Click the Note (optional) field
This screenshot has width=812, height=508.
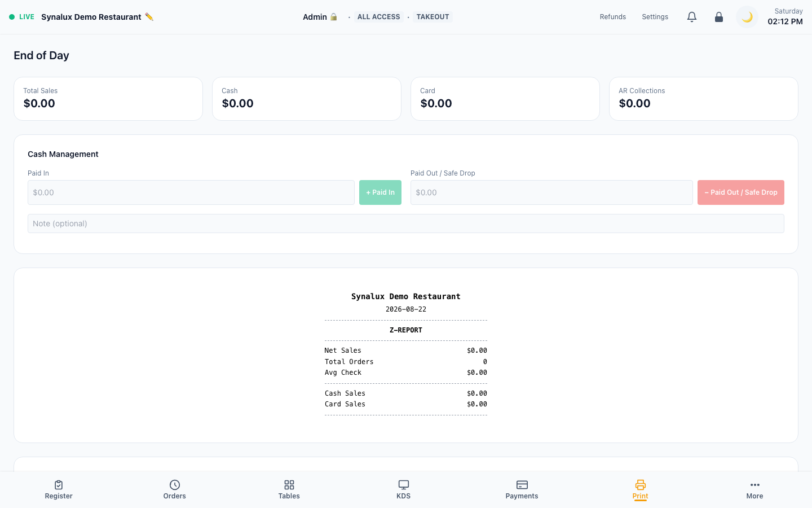click(x=406, y=224)
